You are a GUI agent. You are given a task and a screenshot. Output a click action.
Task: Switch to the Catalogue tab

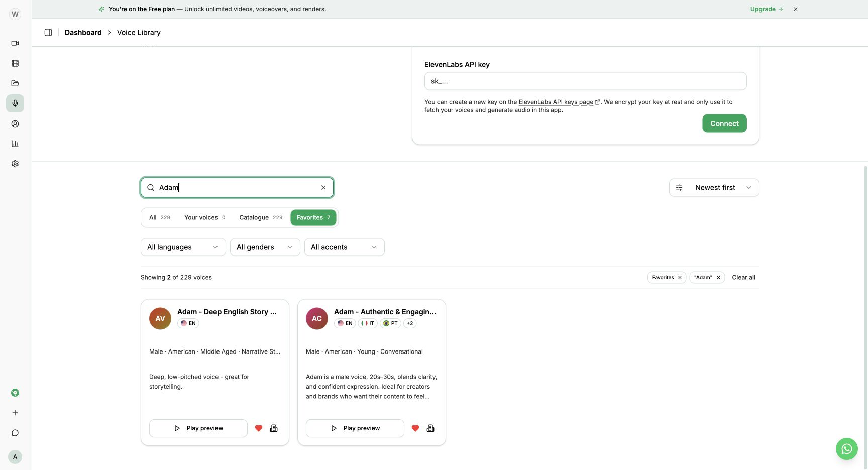(261, 218)
